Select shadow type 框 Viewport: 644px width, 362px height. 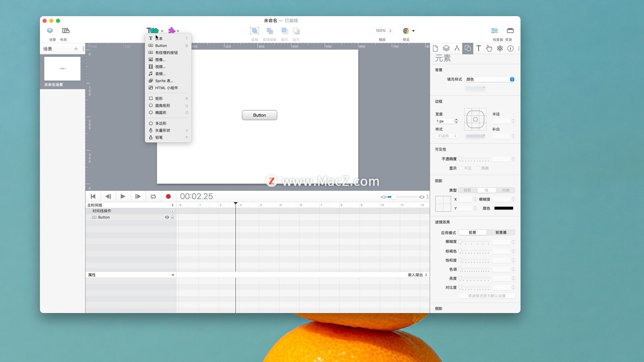tap(487, 190)
